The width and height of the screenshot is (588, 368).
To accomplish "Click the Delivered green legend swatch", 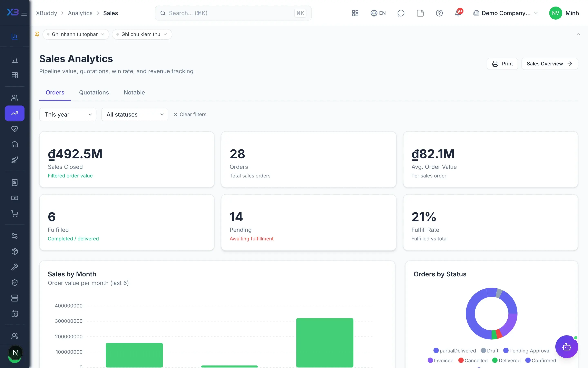I will (495, 360).
